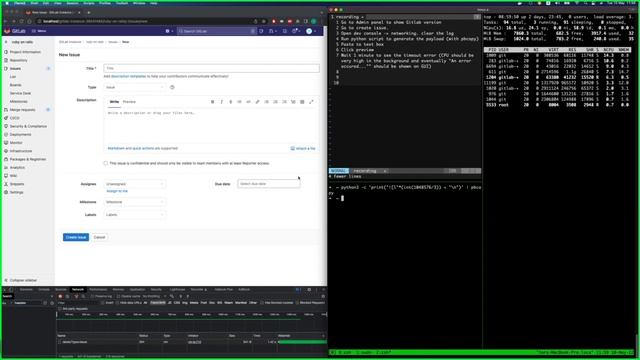The height and width of the screenshot is (360, 640).
Task: Switch to the Write tab
Action: pyautogui.click(x=114, y=102)
